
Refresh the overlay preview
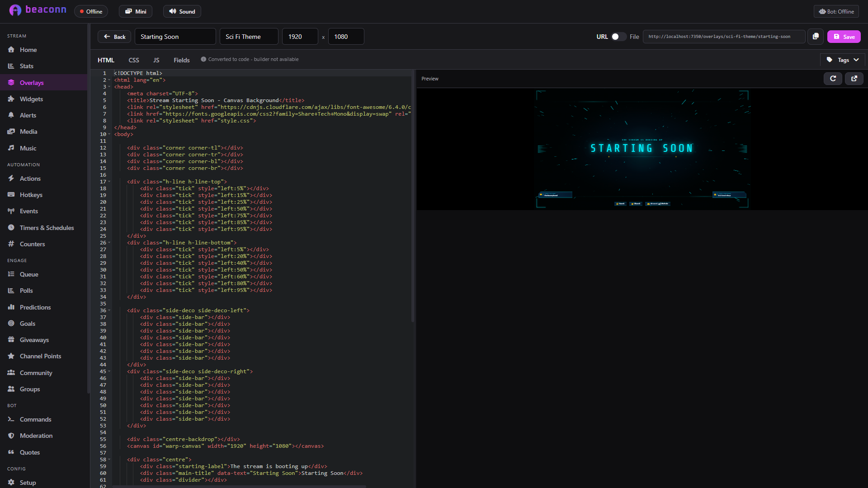coord(833,79)
